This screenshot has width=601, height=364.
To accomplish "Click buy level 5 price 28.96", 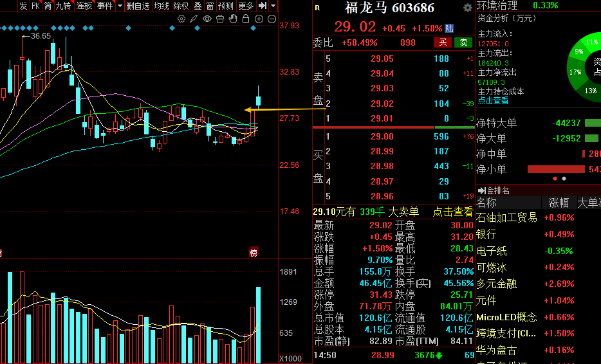I will tap(382, 197).
